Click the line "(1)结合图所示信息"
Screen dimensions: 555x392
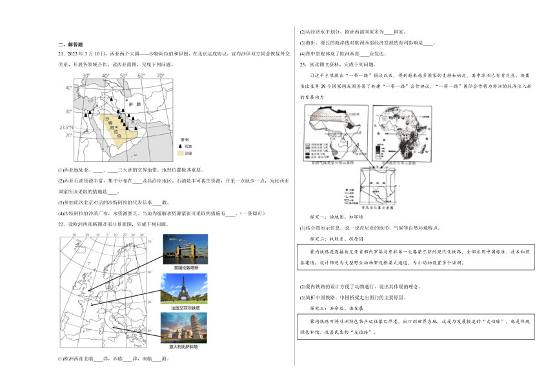click(370, 228)
